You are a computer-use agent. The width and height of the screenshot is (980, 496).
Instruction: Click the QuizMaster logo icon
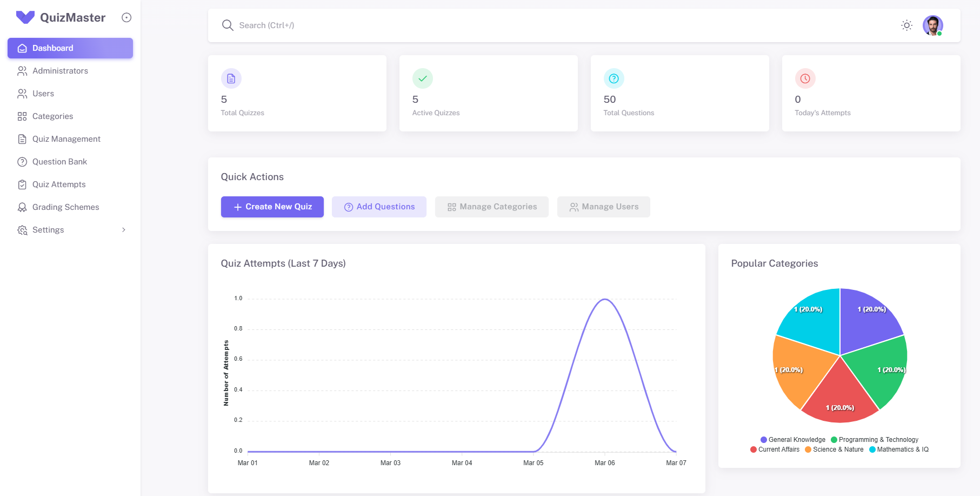click(x=25, y=17)
